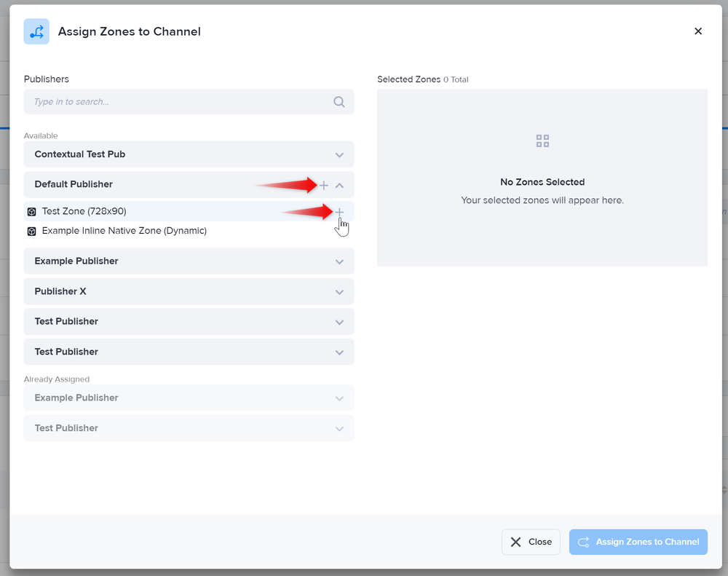This screenshot has height=576, width=728.
Task: Focus the Publishers search field
Action: [189, 102]
